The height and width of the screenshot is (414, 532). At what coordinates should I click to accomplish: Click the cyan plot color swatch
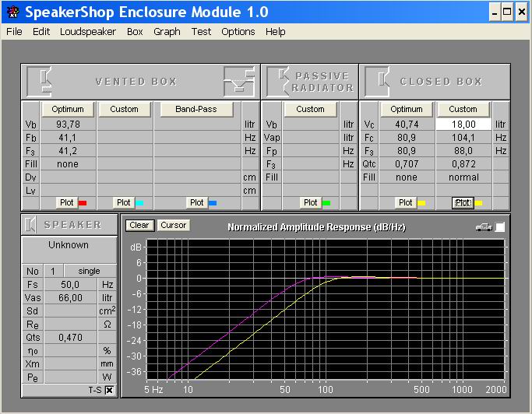click(139, 203)
